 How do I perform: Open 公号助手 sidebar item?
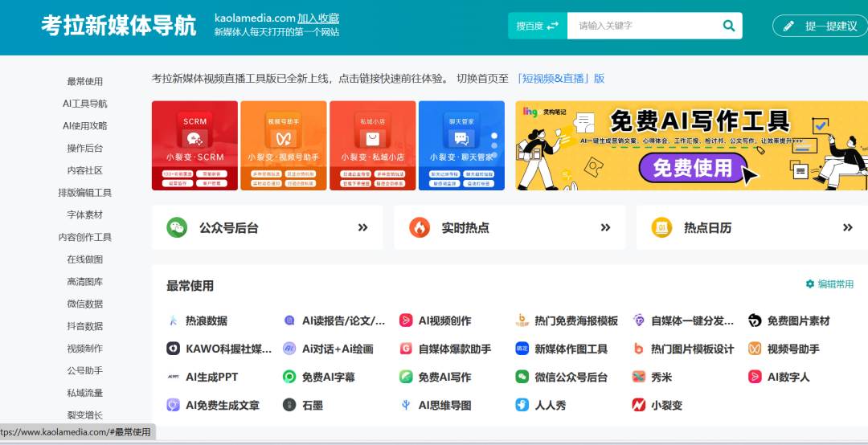pos(84,370)
